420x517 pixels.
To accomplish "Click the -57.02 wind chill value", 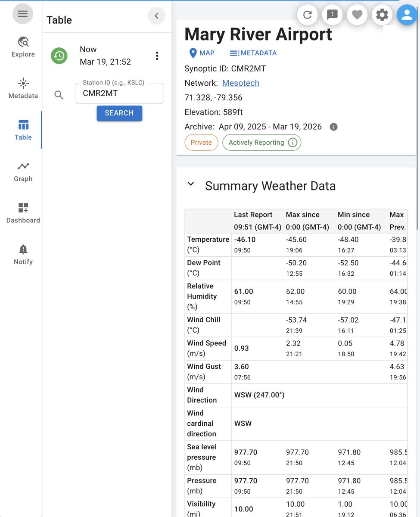I will point(348,320).
